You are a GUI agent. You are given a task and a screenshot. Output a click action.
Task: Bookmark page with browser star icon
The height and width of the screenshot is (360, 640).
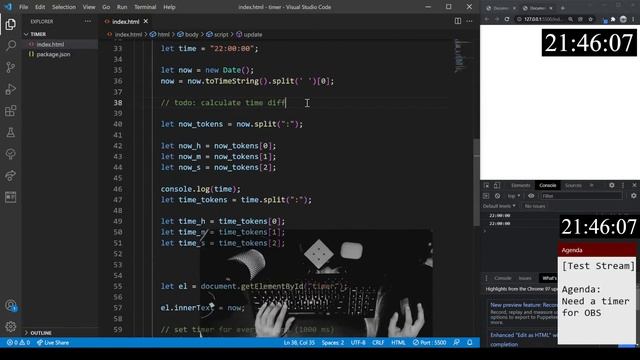point(591,19)
